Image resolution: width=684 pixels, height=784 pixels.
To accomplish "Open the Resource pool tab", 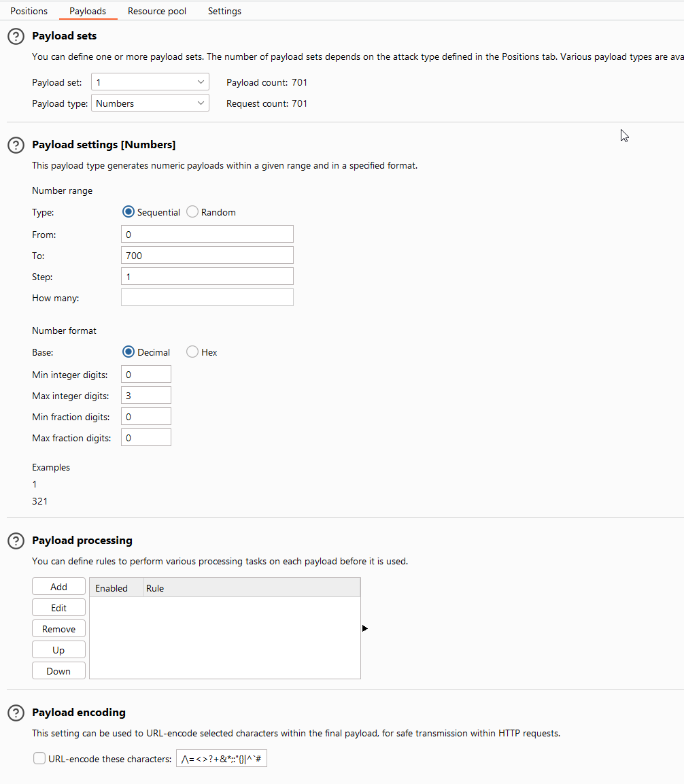I will point(157,11).
